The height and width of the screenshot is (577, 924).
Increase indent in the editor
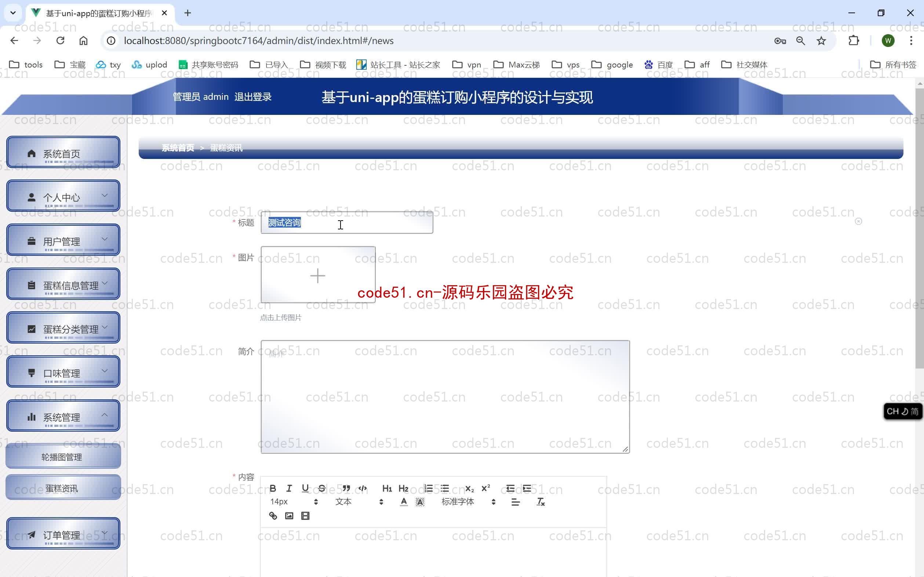pos(527,488)
